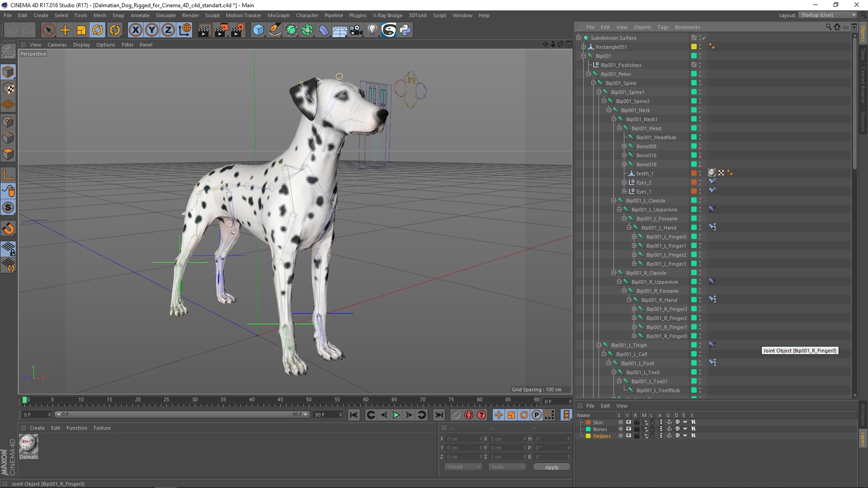
Task: Click the Bip001_Spine layer color swatch
Action: click(693, 83)
